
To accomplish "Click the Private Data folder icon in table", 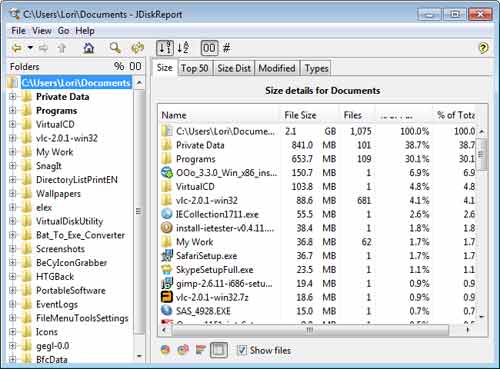I will click(167, 145).
